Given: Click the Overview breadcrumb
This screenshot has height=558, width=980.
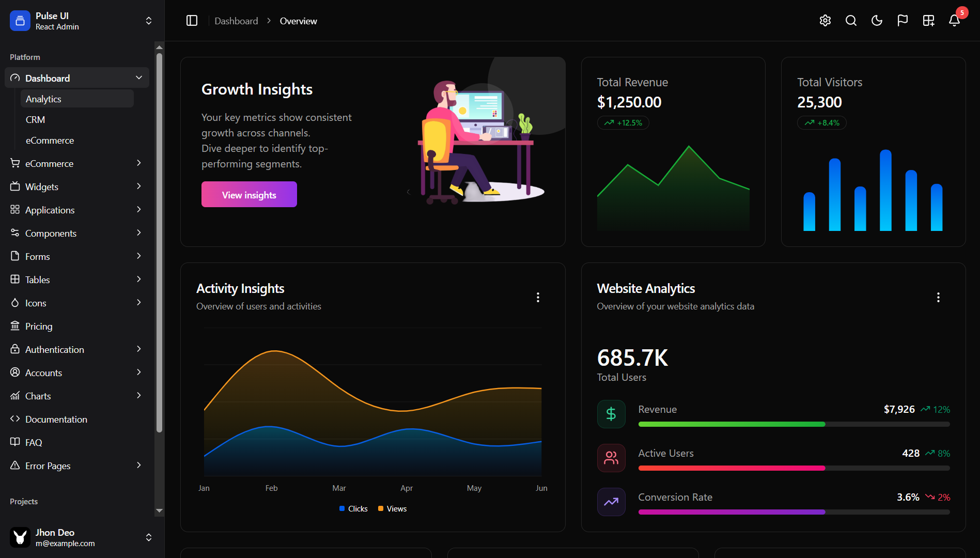Looking at the screenshot, I should (298, 21).
